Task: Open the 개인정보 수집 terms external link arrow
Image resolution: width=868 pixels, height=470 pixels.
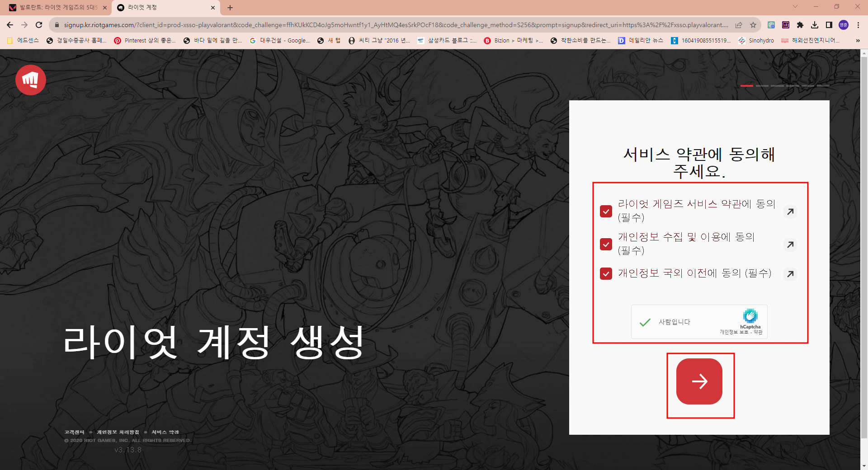Action: (790, 245)
